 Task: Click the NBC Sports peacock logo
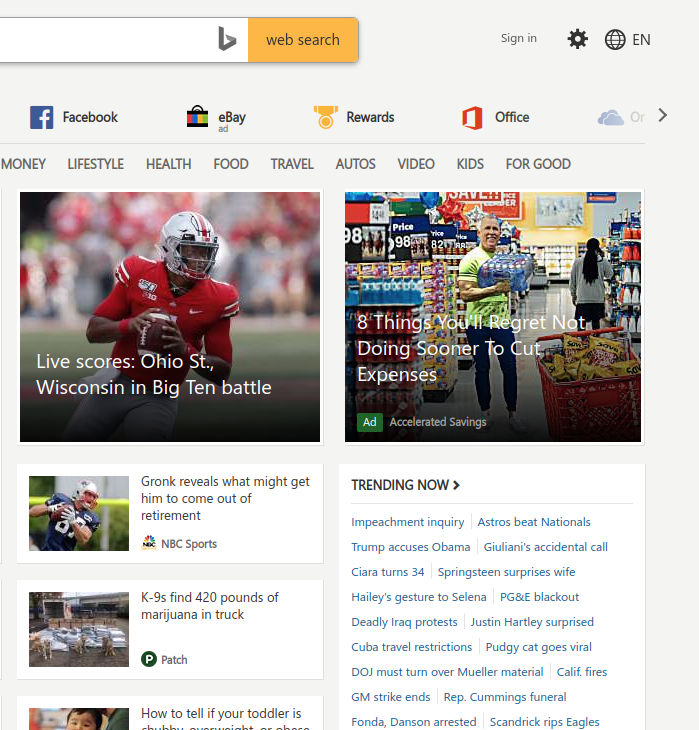tap(149, 543)
